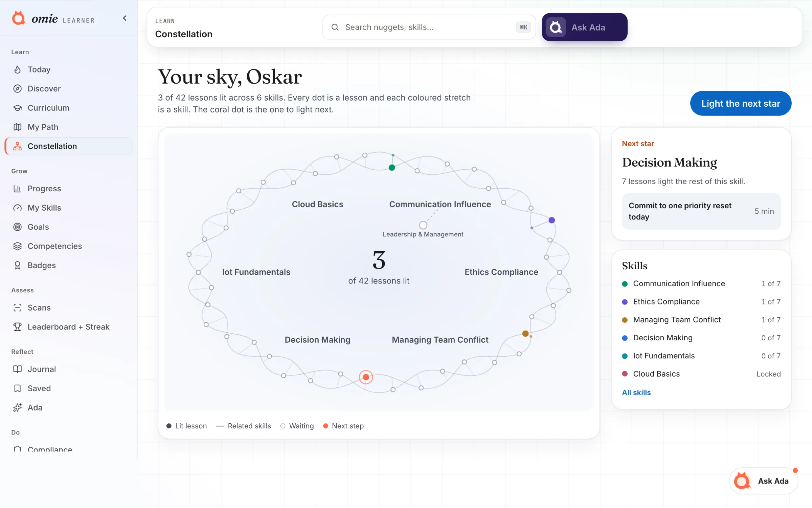
Task: Click the ⌘K shortcut badge
Action: pos(523,27)
